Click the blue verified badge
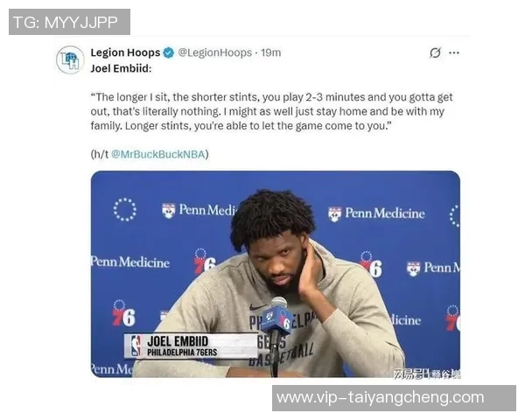The image size is (525, 420). (x=168, y=52)
